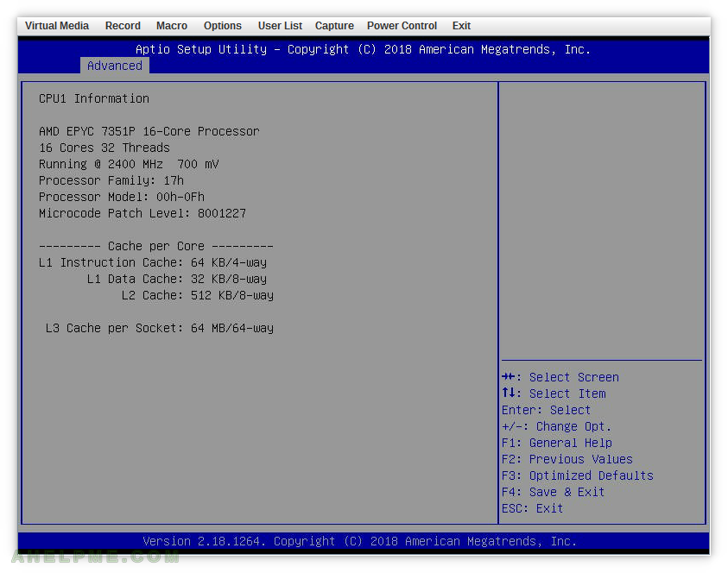
Task: Click the L1 Instruction Cache: 64 KB/4-way line
Action: 153,262
